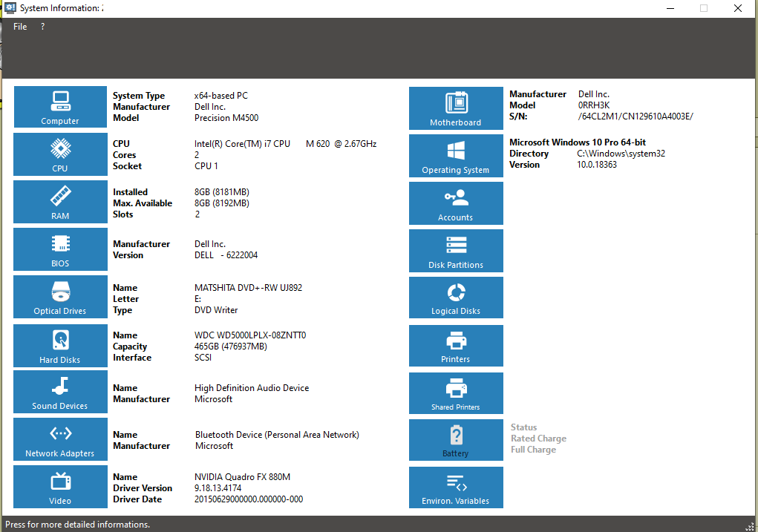Click the '20150629000000.000000-000' driver date
758x532 pixels.
pyautogui.click(x=249, y=499)
